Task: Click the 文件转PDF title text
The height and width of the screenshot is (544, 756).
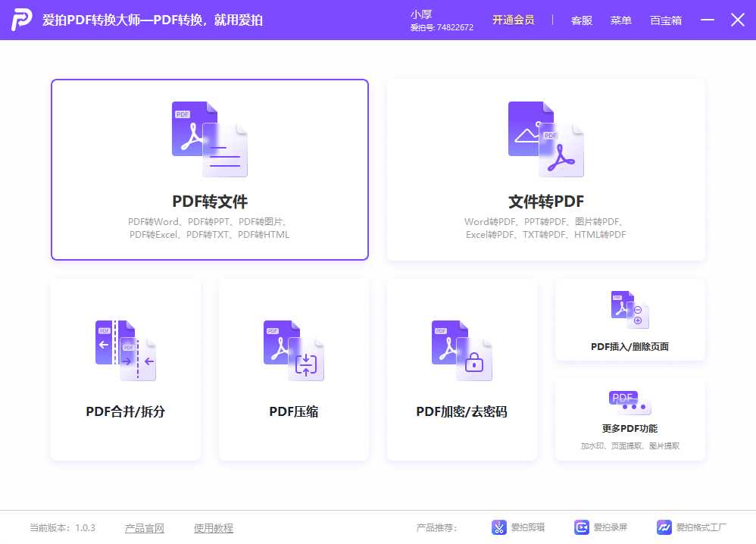Action: coord(545,202)
